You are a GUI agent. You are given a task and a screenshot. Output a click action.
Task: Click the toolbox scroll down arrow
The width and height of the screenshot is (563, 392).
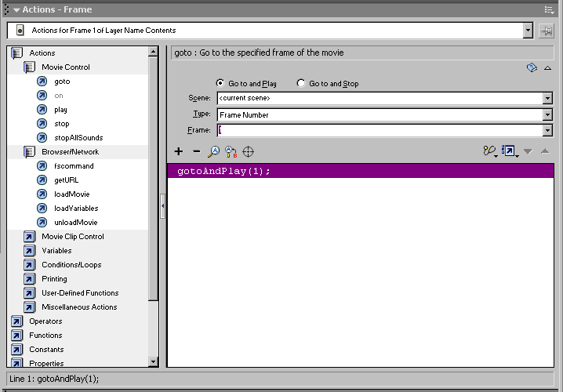[154, 362]
